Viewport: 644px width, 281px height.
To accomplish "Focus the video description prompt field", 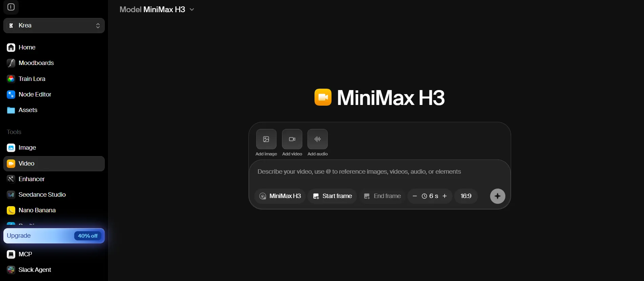I will point(380,172).
